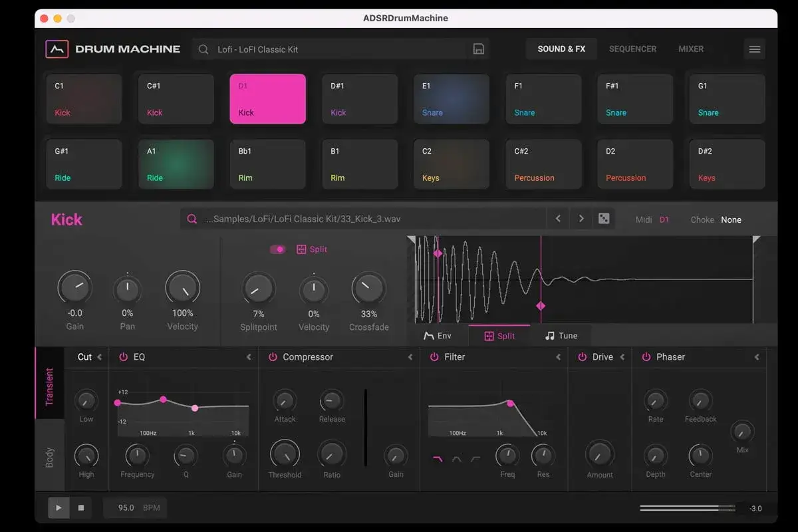798x532 pixels.
Task: Open the Choke assignment dropdown
Action: click(x=731, y=219)
